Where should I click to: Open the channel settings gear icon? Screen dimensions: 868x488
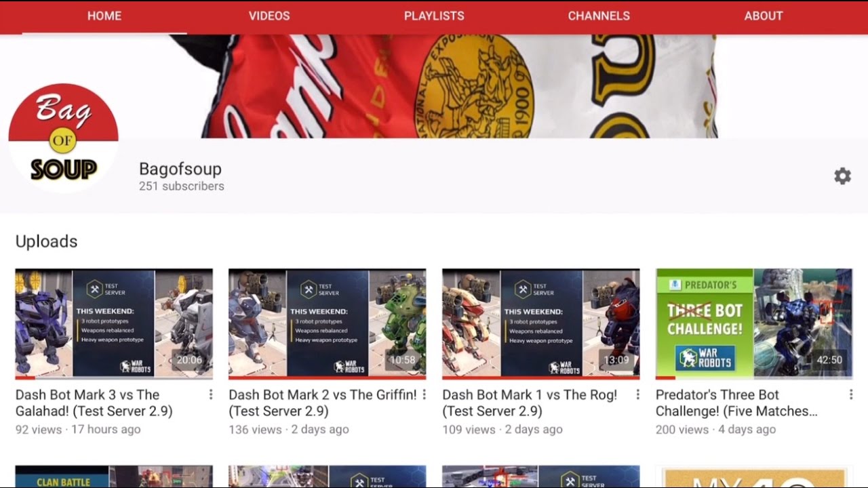[842, 176]
